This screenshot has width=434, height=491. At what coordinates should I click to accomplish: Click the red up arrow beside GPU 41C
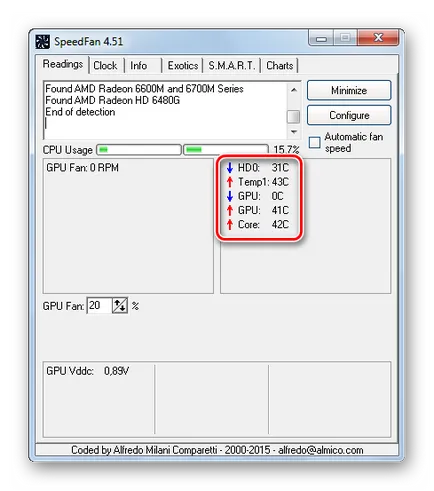230,210
